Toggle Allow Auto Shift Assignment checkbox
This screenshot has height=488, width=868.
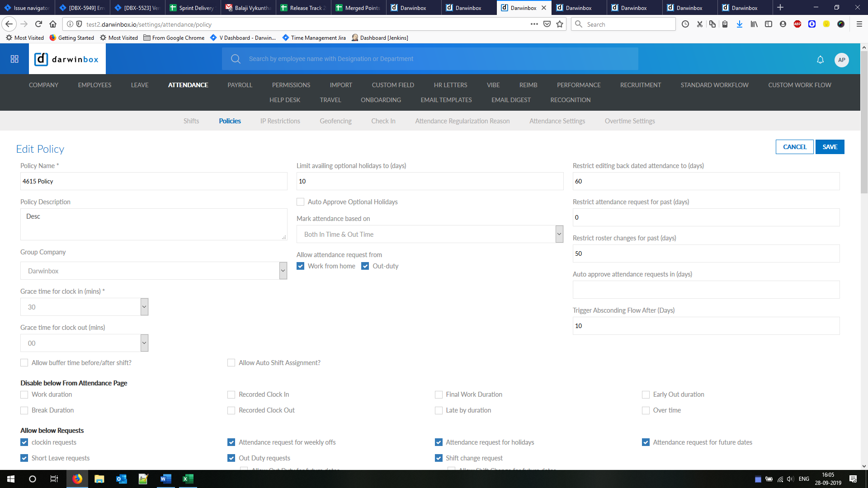pos(231,363)
